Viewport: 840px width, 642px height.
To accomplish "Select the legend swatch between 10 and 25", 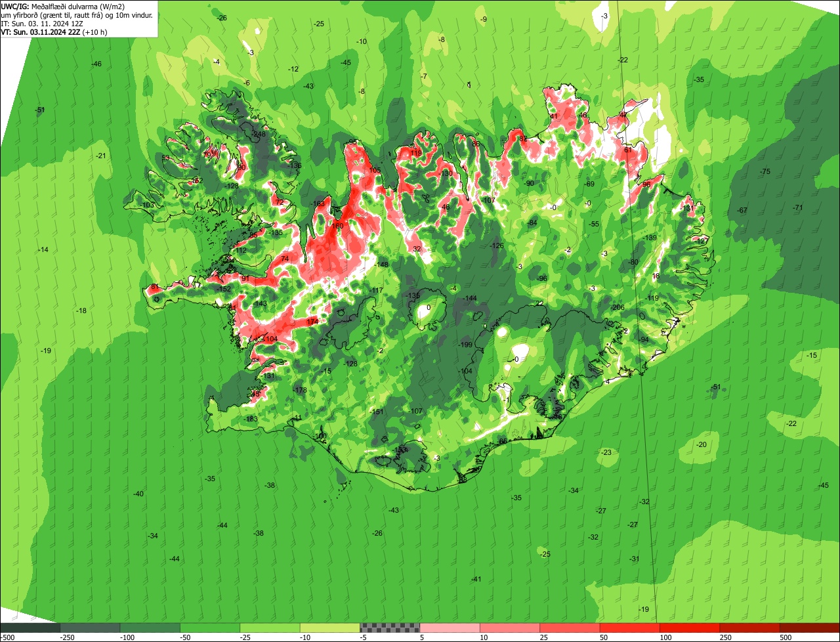I will click(510, 628).
